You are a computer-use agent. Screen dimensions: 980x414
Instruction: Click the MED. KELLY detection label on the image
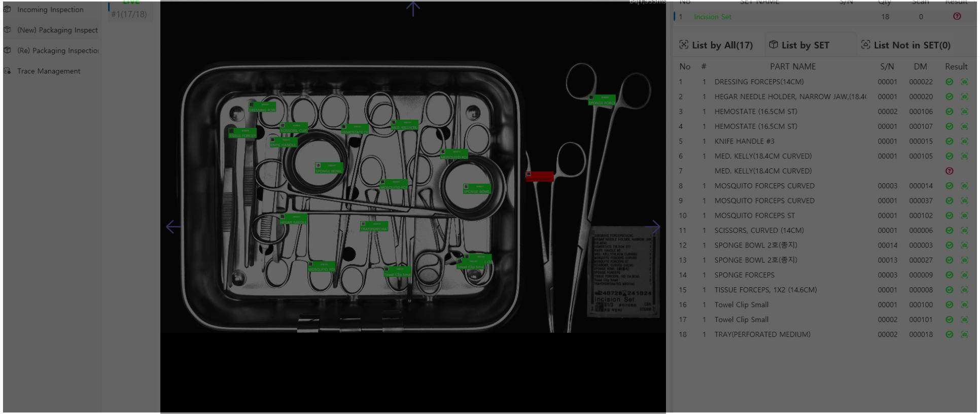point(404,125)
